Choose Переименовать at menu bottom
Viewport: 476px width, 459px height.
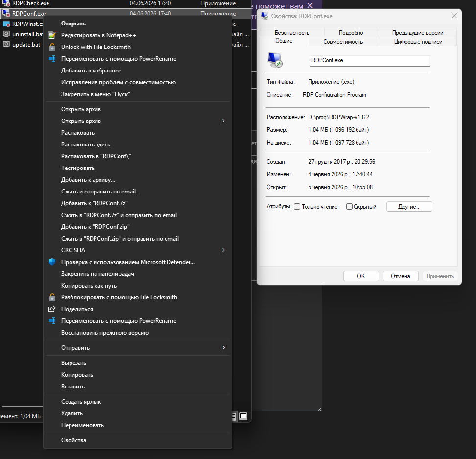coord(138,425)
